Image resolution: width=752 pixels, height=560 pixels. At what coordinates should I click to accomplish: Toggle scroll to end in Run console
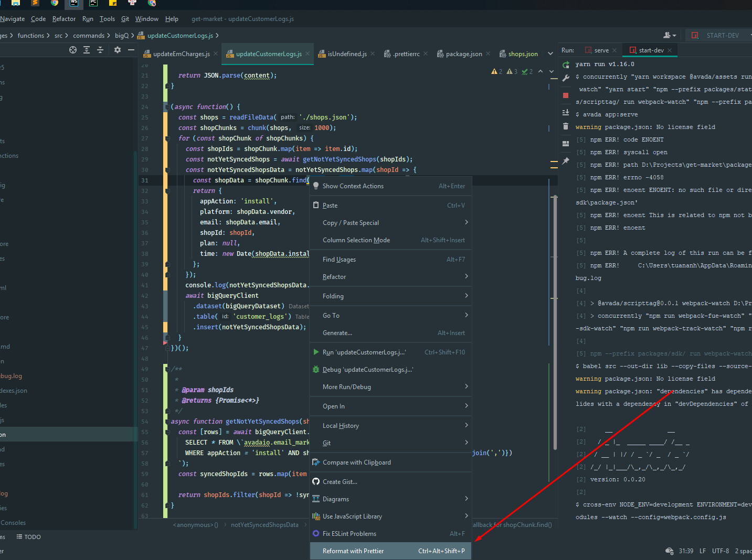[566, 112]
